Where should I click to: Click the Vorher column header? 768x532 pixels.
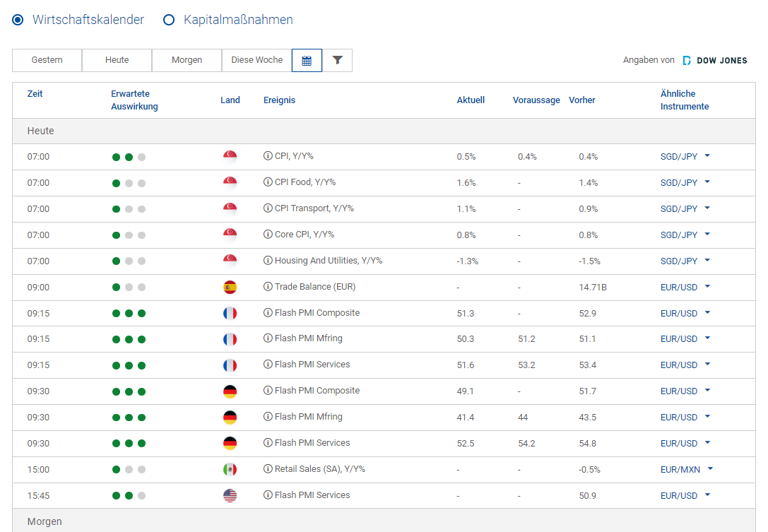click(x=582, y=100)
